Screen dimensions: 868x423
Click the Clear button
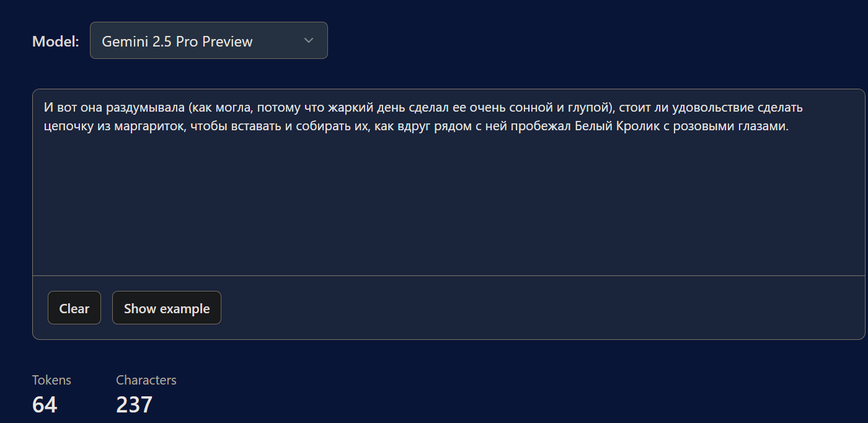point(74,308)
